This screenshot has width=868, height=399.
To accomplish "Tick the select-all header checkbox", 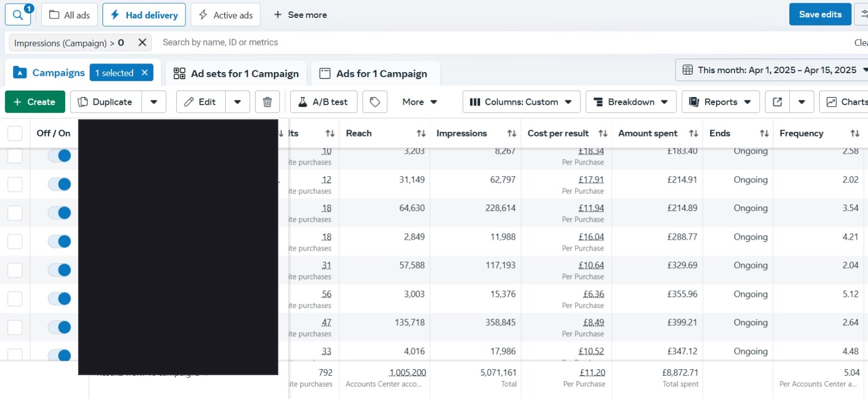I will [15, 133].
